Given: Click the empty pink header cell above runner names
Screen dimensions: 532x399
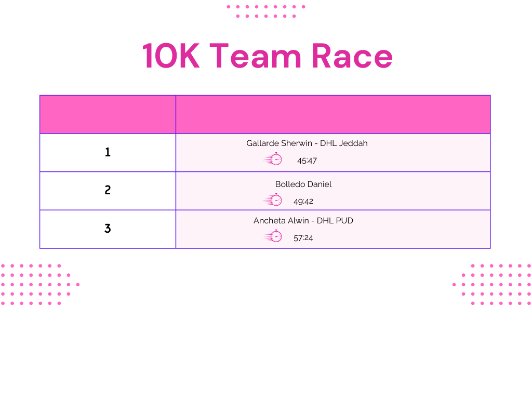Looking at the screenshot, I should tap(333, 114).
